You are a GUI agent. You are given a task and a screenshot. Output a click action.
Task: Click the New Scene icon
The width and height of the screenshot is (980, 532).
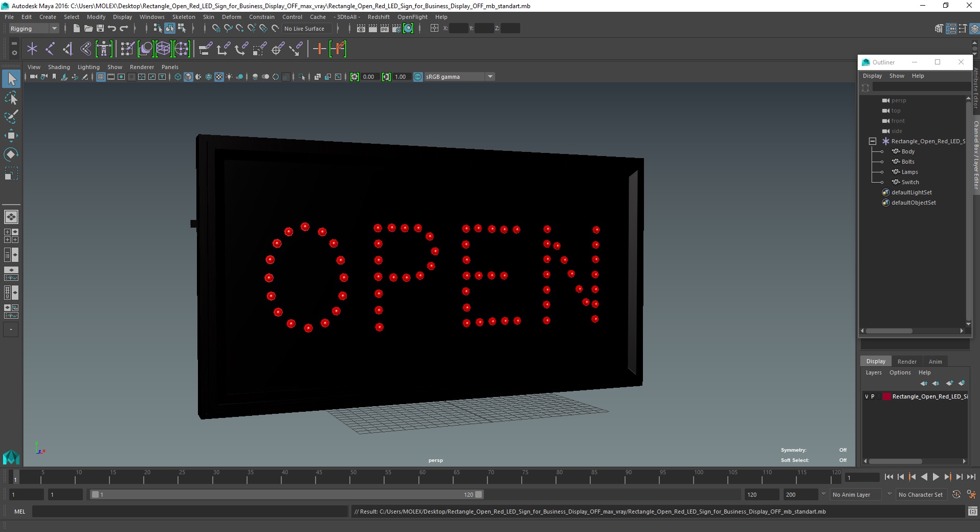[76, 29]
